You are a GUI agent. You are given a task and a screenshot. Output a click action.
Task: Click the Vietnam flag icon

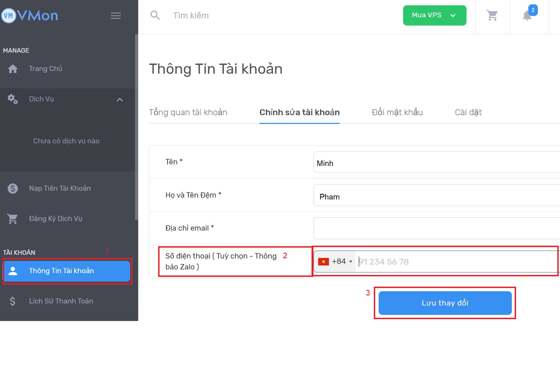(x=323, y=262)
